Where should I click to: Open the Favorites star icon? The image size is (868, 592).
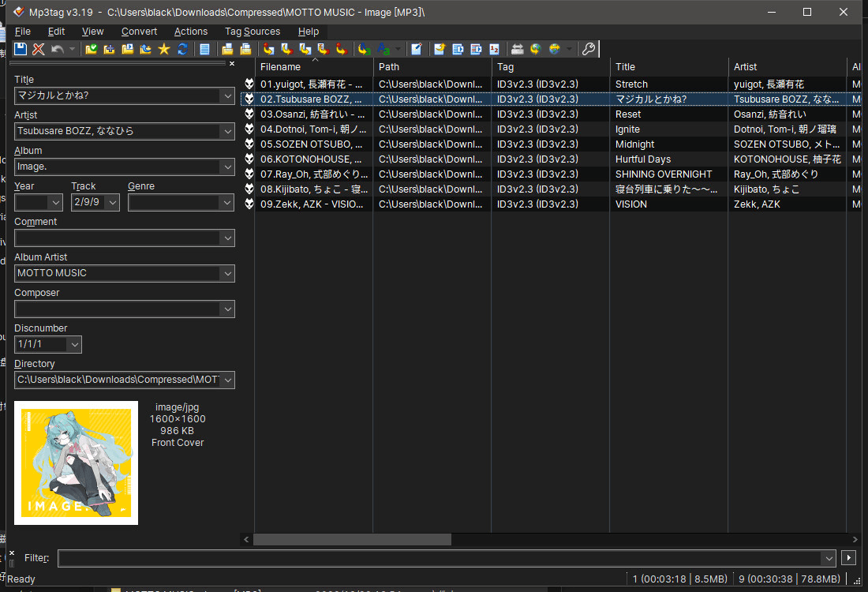pyautogui.click(x=163, y=49)
